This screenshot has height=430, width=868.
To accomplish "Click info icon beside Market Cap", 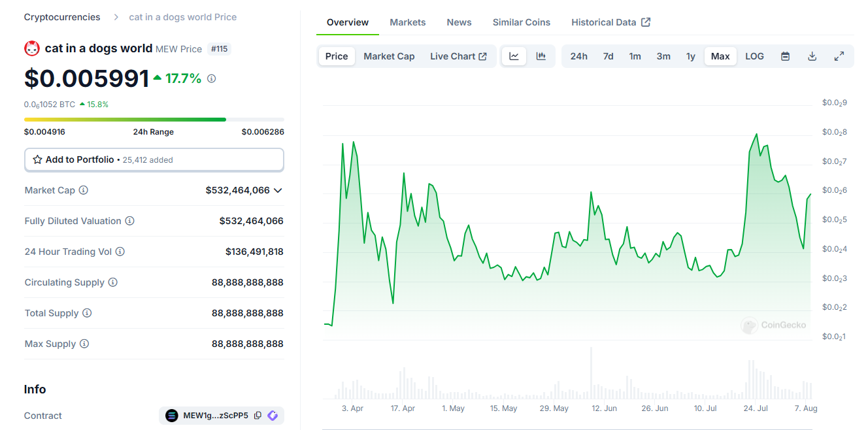I will pyautogui.click(x=84, y=190).
